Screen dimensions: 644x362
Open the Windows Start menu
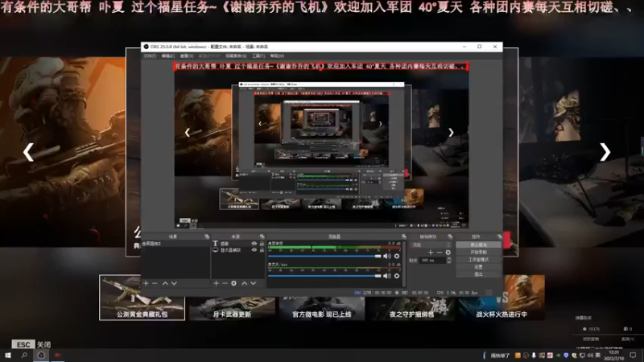click(x=8, y=355)
